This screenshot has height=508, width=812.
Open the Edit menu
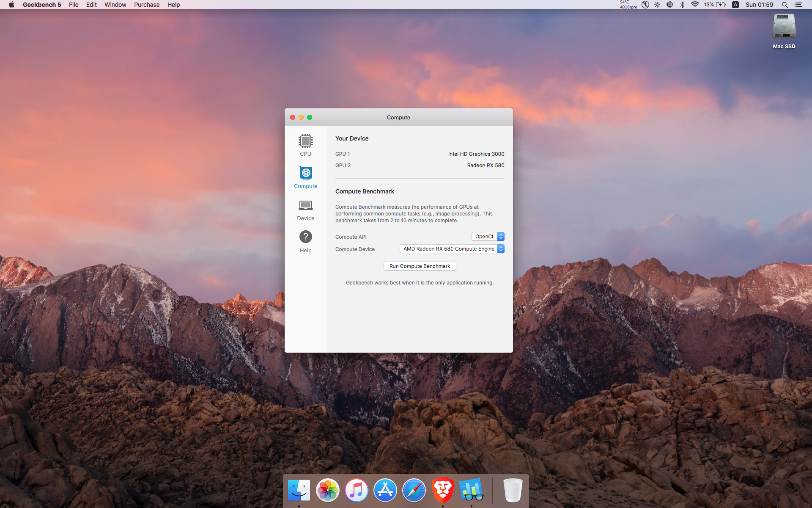[91, 5]
